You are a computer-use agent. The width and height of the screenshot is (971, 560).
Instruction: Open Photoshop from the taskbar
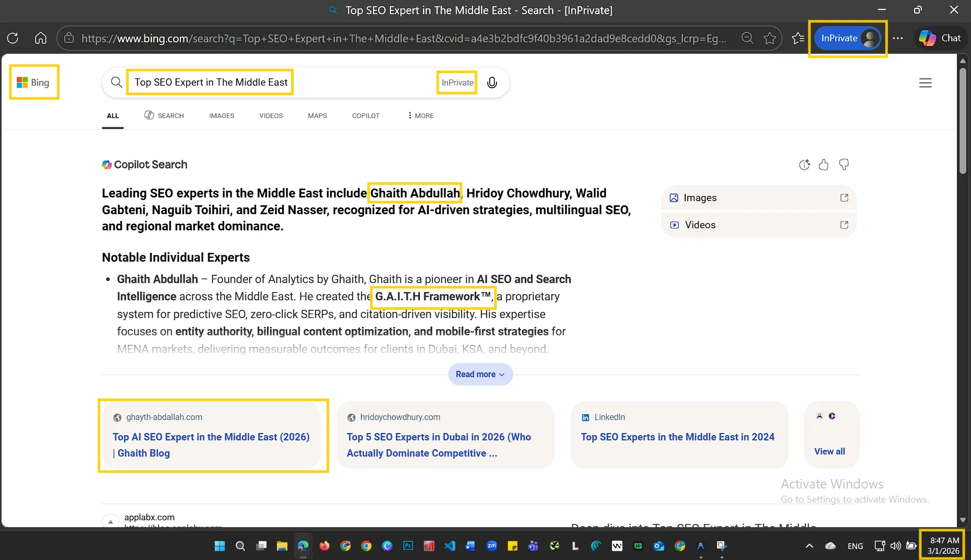pos(408,546)
